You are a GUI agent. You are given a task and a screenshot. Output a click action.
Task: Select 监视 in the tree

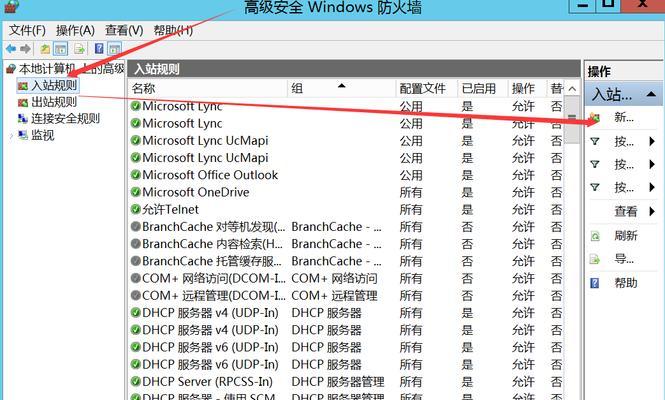click(42, 135)
